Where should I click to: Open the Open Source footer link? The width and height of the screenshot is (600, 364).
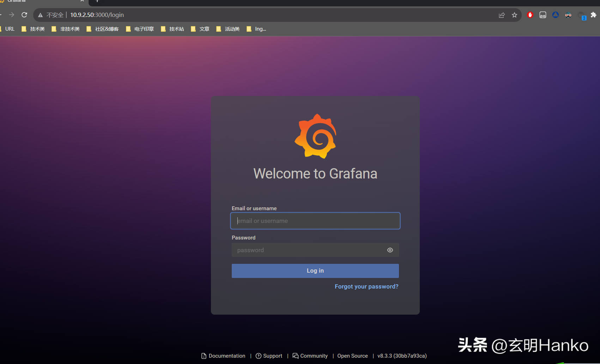click(x=352, y=356)
